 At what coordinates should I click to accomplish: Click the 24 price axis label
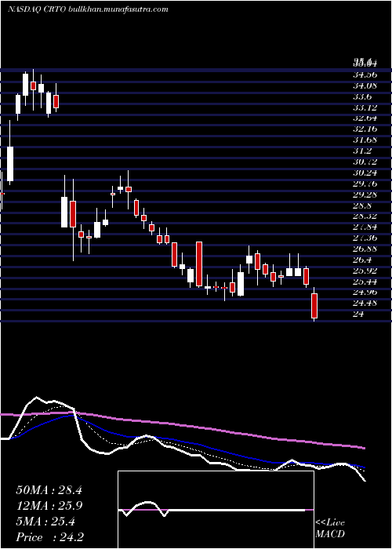click(358, 314)
